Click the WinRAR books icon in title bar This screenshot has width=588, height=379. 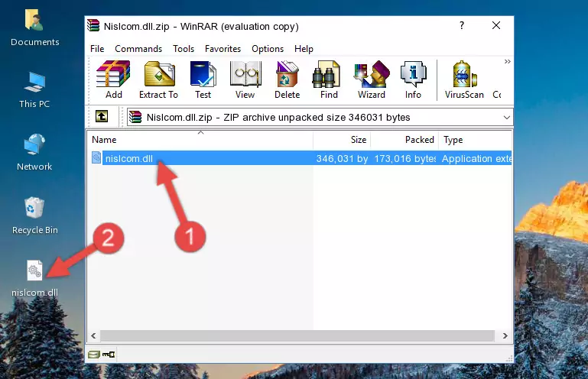pyautogui.click(x=93, y=25)
